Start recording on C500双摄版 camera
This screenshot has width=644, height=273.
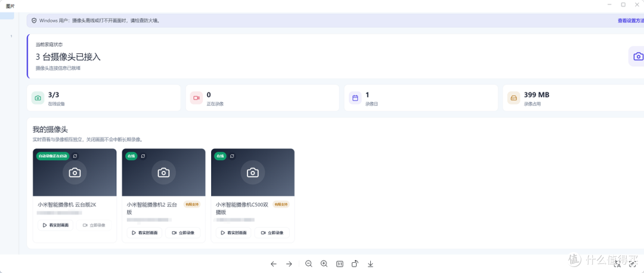click(272, 232)
